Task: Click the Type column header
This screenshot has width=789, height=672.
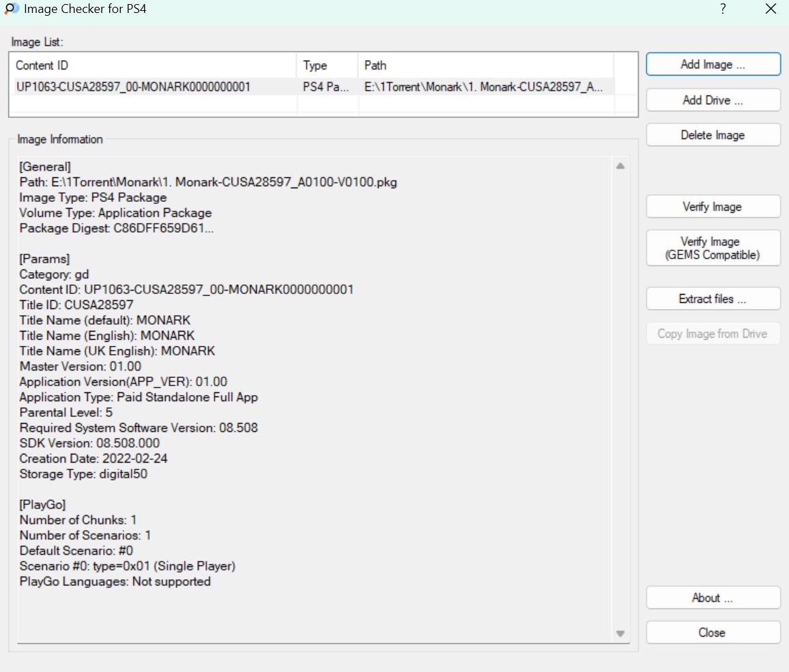Action: tap(327, 65)
